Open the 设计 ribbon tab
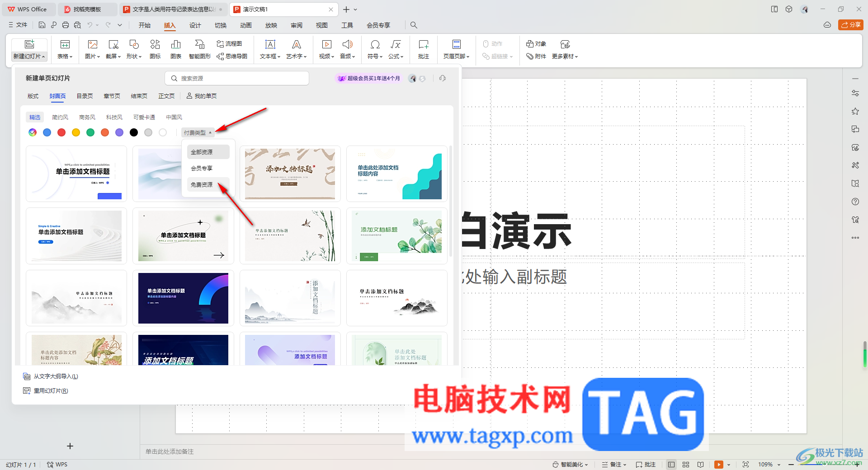Screen dimensions: 868x470 pos(195,25)
